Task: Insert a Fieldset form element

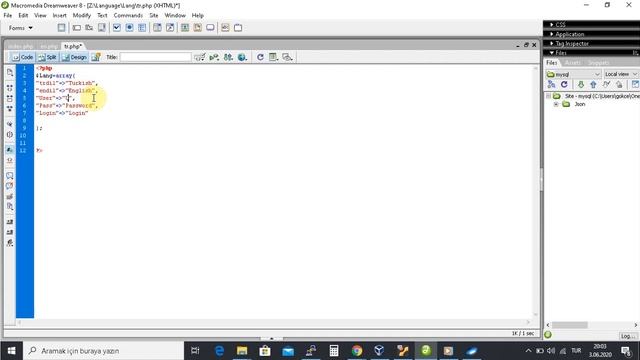Action: pos(238,28)
